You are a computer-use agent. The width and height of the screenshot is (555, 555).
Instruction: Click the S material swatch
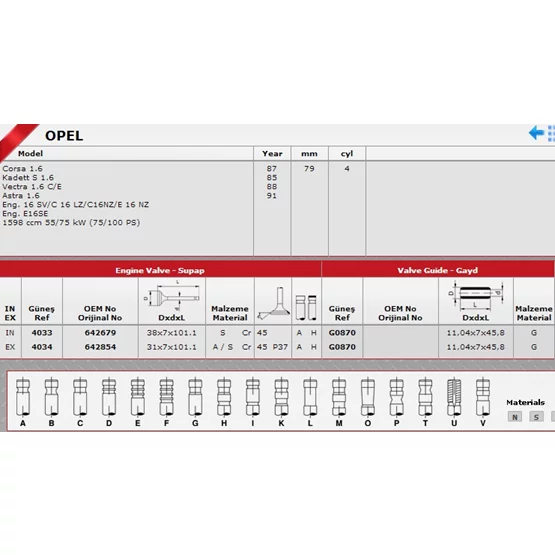pos(536,417)
